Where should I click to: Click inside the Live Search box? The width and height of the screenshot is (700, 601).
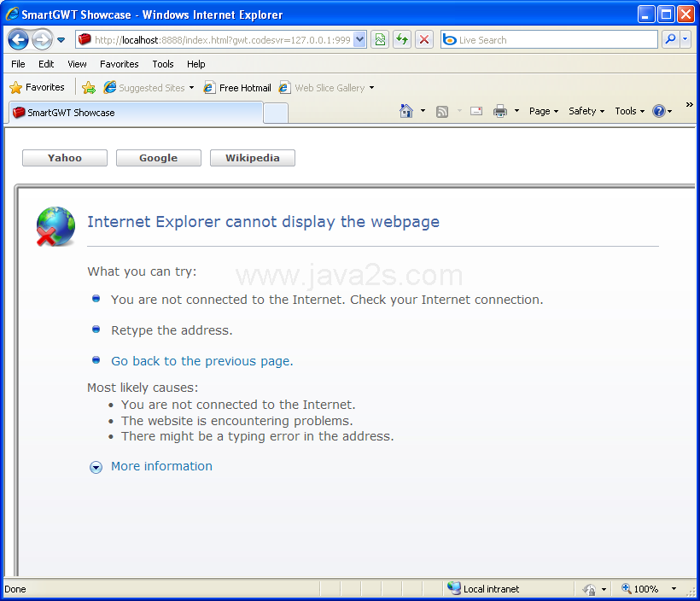[549, 40]
